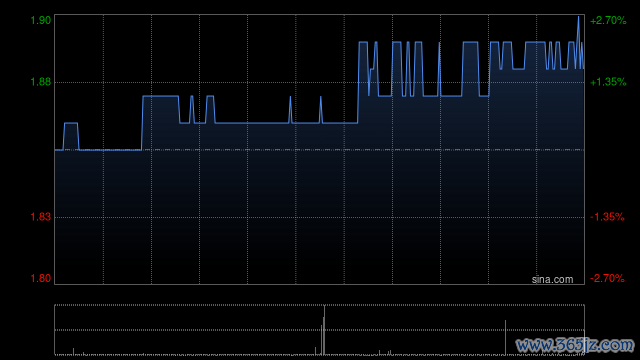Screen dimensions: 640x360
Task: Click the dotted previous-close baseline
Action: pyautogui.click(x=320, y=150)
